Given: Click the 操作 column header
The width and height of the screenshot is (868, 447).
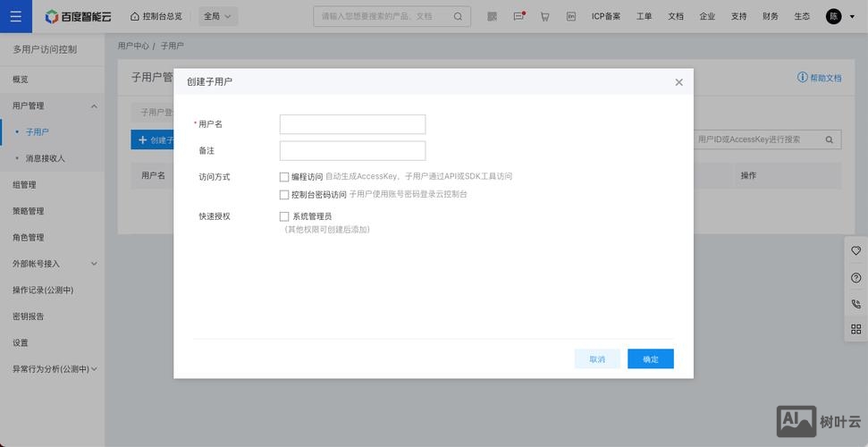Looking at the screenshot, I should [x=748, y=175].
